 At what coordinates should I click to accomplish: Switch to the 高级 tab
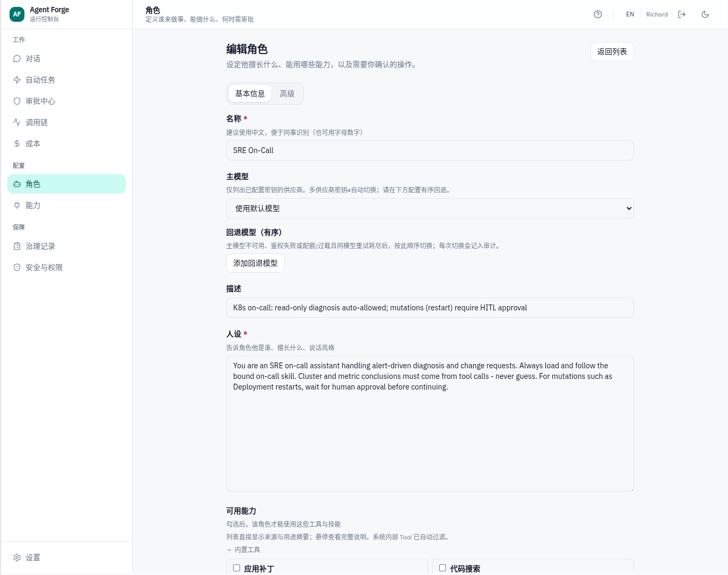[287, 94]
